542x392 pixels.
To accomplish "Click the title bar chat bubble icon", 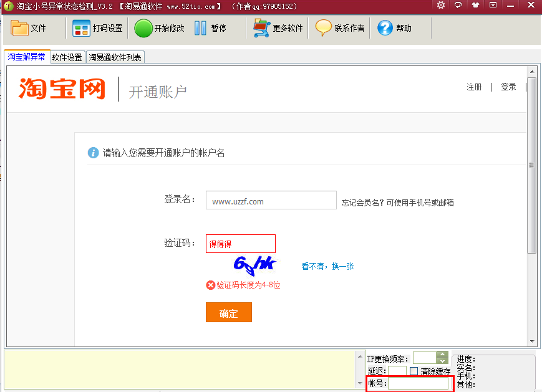I will pyautogui.click(x=458, y=5).
